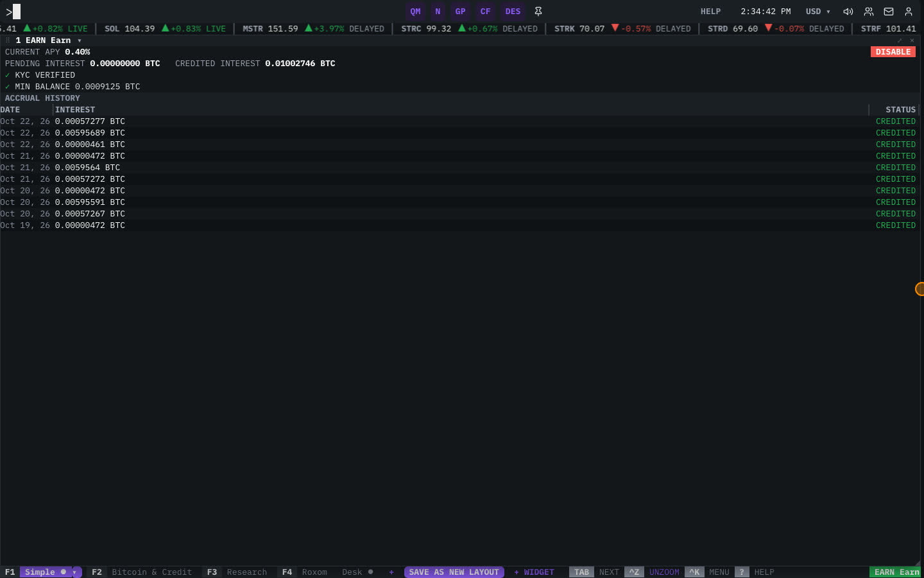Click the ? HELP shortcut in bottom bar
This screenshot has height=578, width=924.
point(755,572)
